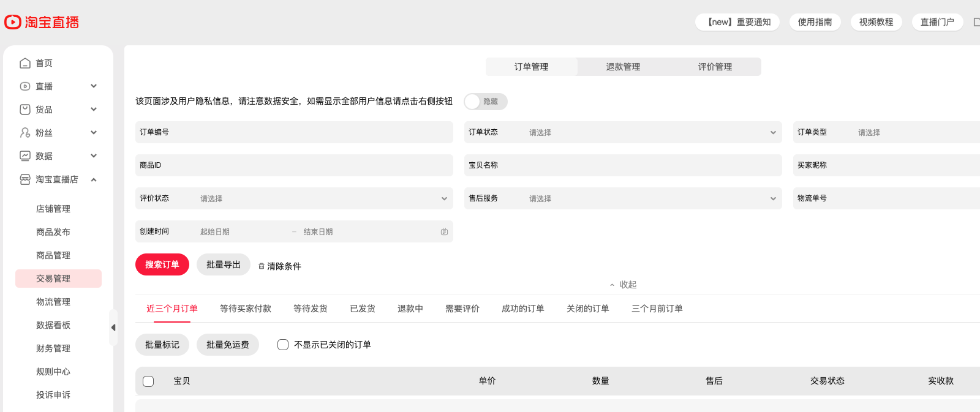This screenshot has height=412, width=980.
Task: Click the 直播 play icon in the sidebar
Action: pyautogui.click(x=25, y=86)
